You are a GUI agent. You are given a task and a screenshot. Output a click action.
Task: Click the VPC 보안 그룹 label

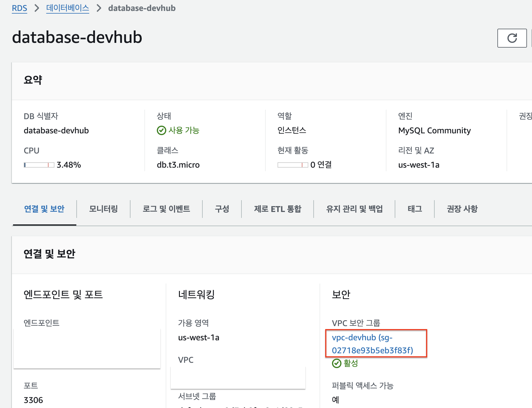coord(356,323)
